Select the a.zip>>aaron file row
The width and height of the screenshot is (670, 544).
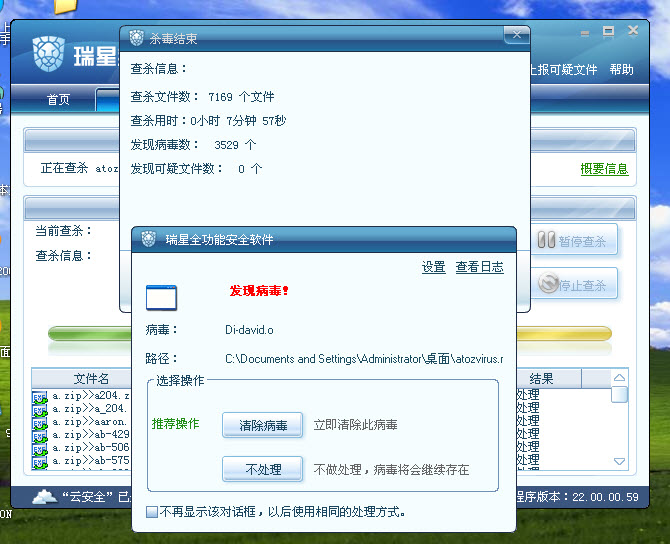[81, 423]
